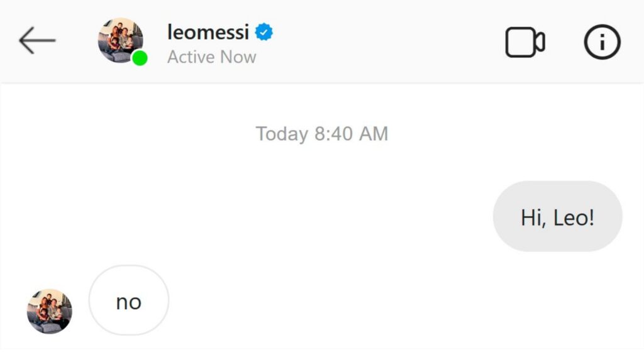Click the Active Now status text

211,57
